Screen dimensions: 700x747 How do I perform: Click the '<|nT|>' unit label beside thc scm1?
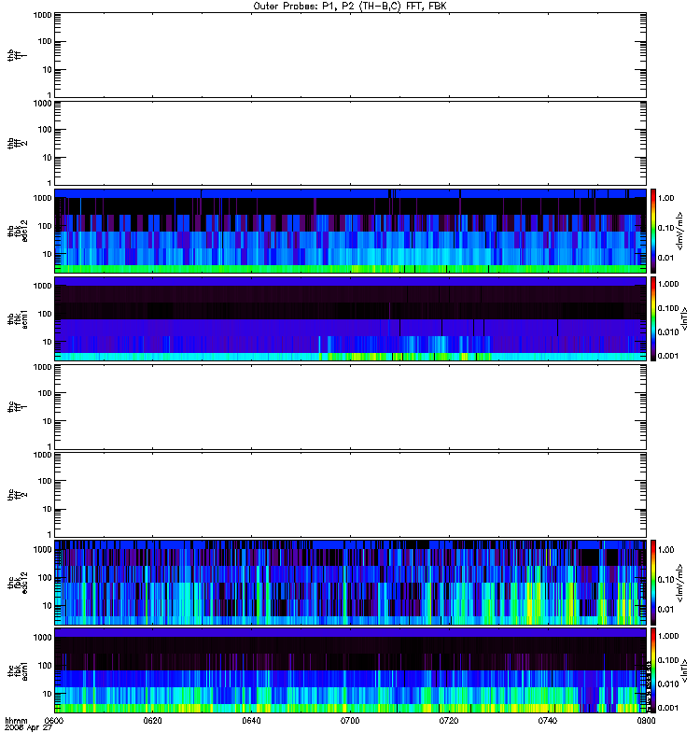click(x=685, y=670)
